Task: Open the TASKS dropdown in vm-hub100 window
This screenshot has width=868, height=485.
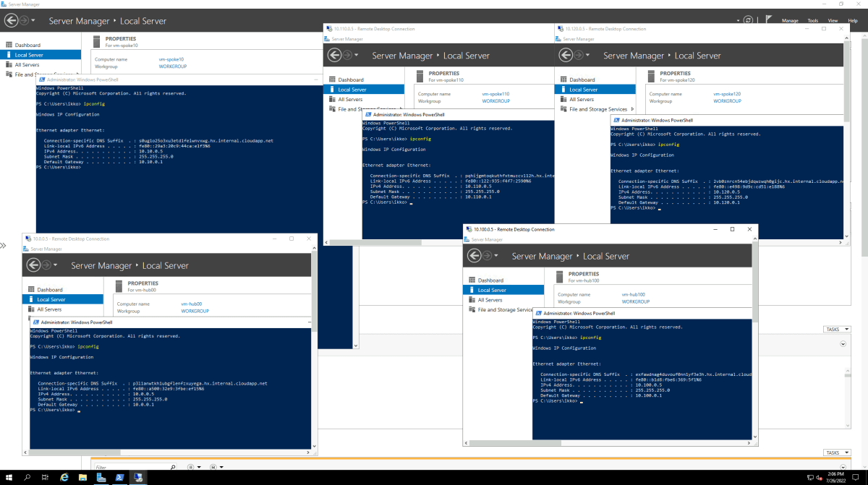Action: click(837, 452)
